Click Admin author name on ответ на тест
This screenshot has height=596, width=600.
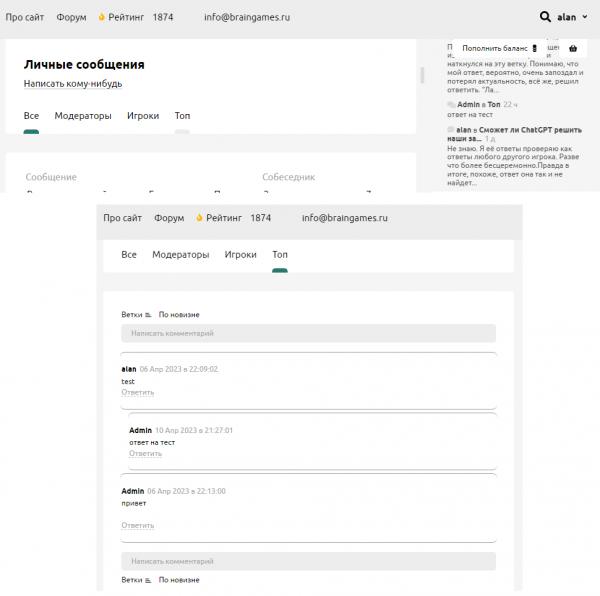pyautogui.click(x=140, y=430)
